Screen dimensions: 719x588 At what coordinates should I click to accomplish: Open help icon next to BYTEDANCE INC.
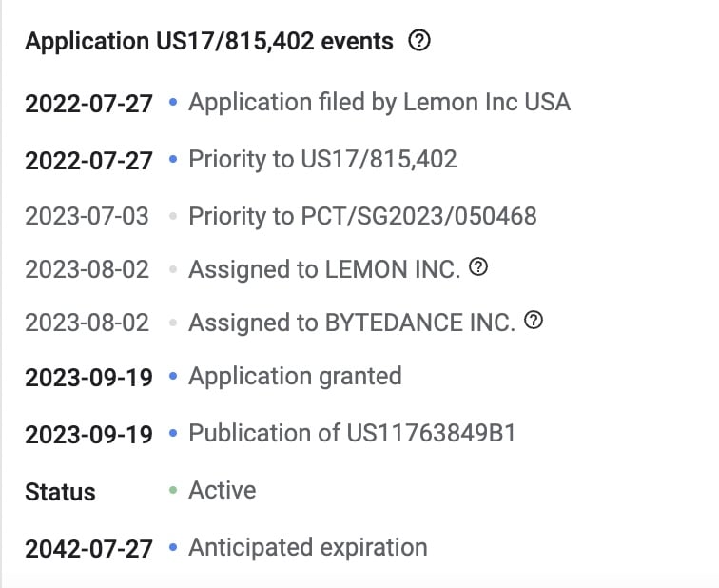tap(534, 320)
